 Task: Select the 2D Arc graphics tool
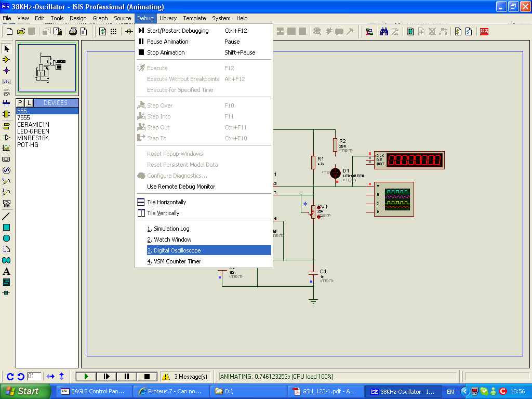pos(6,249)
